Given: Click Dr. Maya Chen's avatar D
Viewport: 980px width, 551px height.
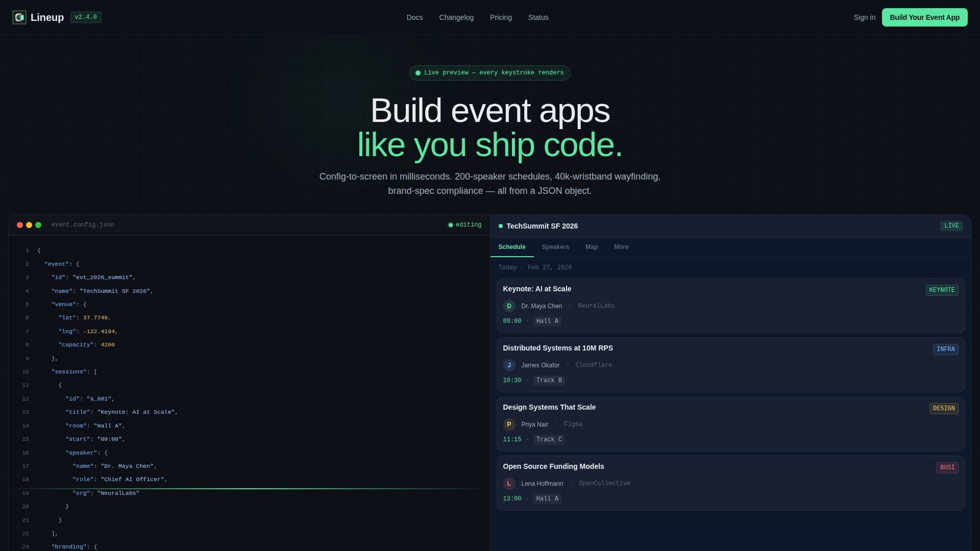Looking at the screenshot, I should pyautogui.click(x=509, y=306).
